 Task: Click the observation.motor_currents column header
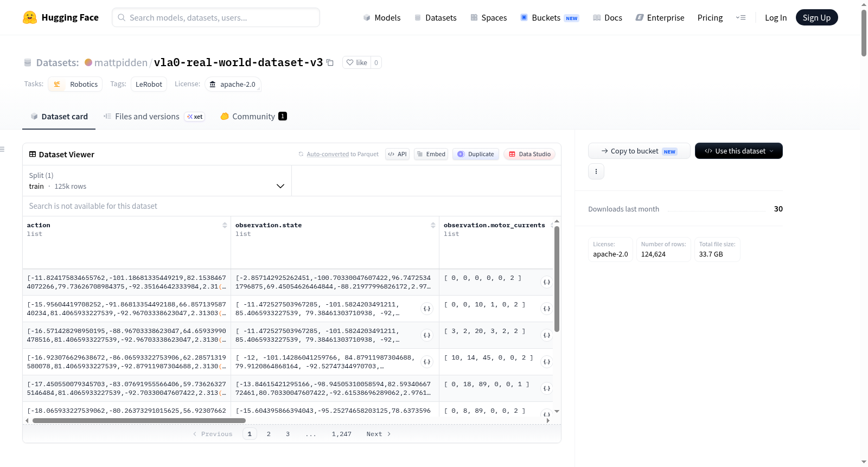(494, 225)
